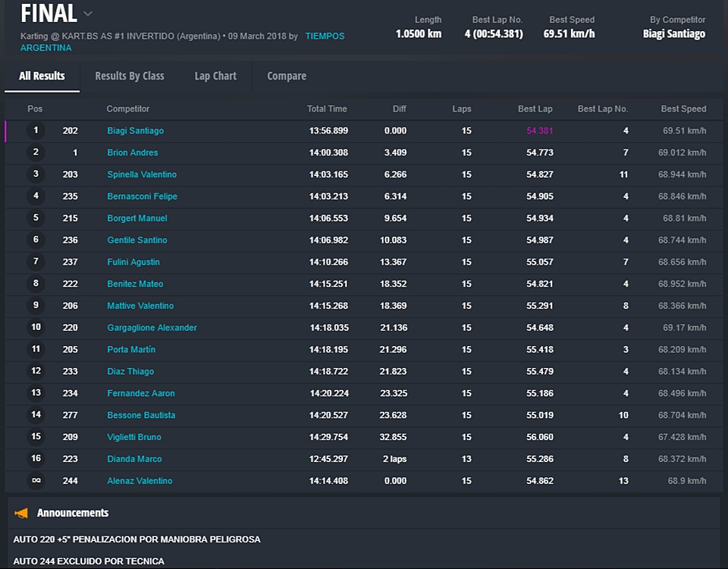This screenshot has height=569, width=728.
Task: Open the TIEMPOS ARGENTINA organizer link
Action: [x=325, y=36]
